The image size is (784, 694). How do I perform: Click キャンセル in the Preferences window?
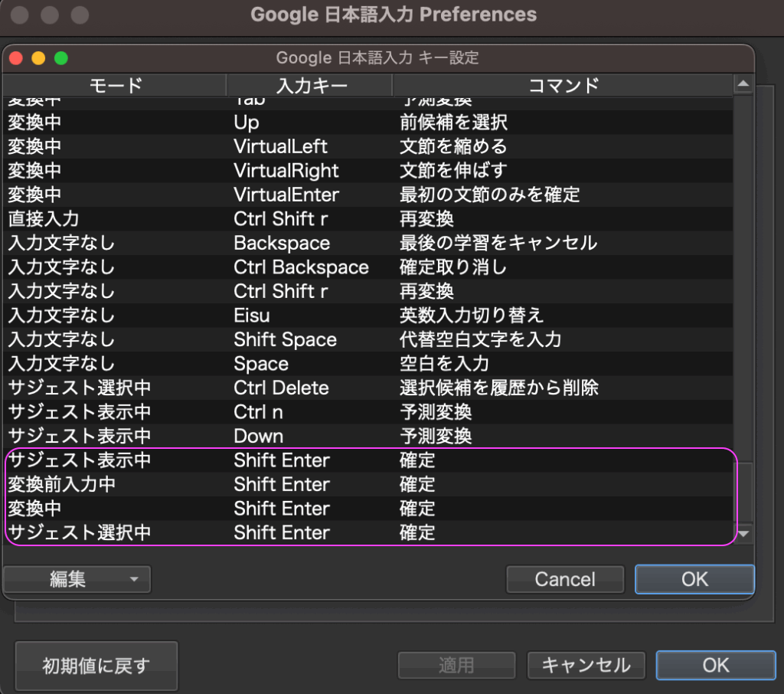tap(586, 666)
